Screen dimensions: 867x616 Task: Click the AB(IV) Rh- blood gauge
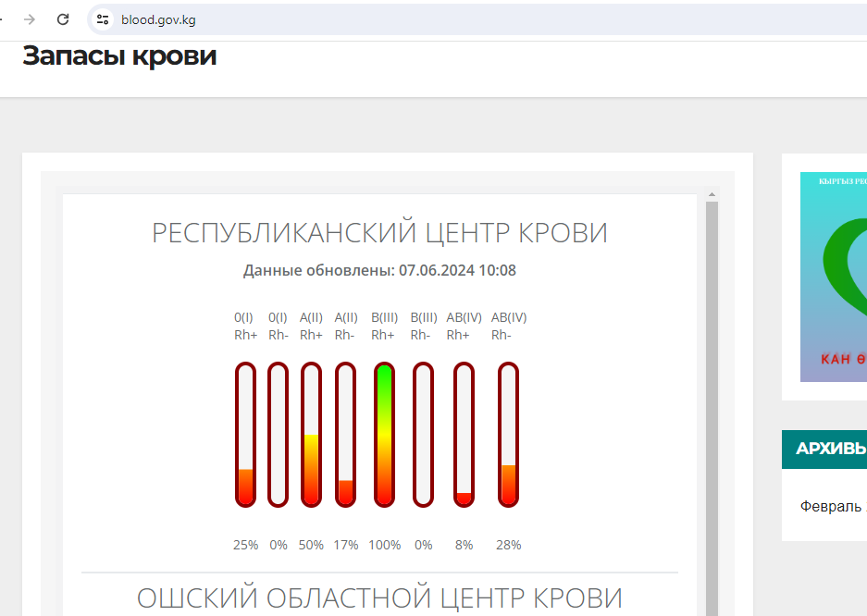coord(508,435)
